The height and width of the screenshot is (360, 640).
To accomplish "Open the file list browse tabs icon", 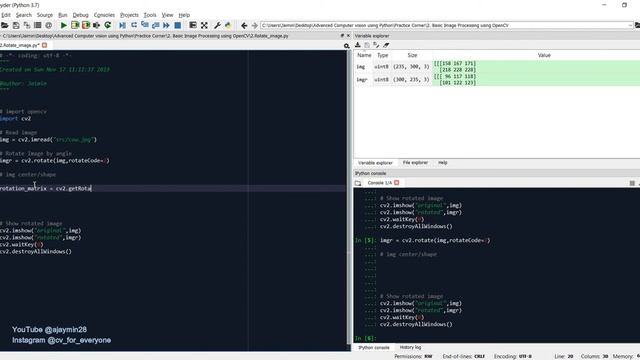I will pyautogui.click(x=38, y=25).
